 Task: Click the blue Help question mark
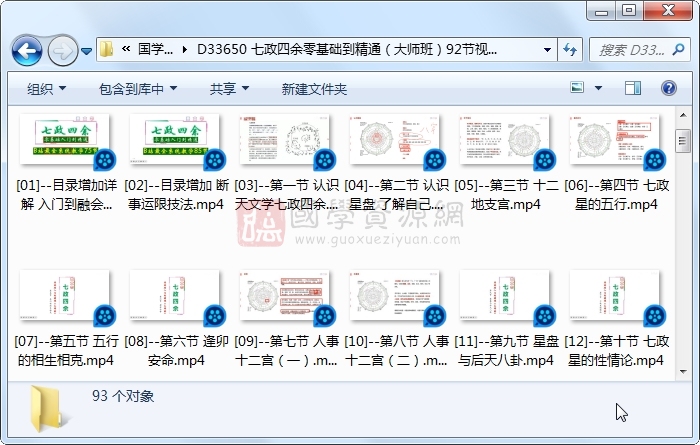669,88
